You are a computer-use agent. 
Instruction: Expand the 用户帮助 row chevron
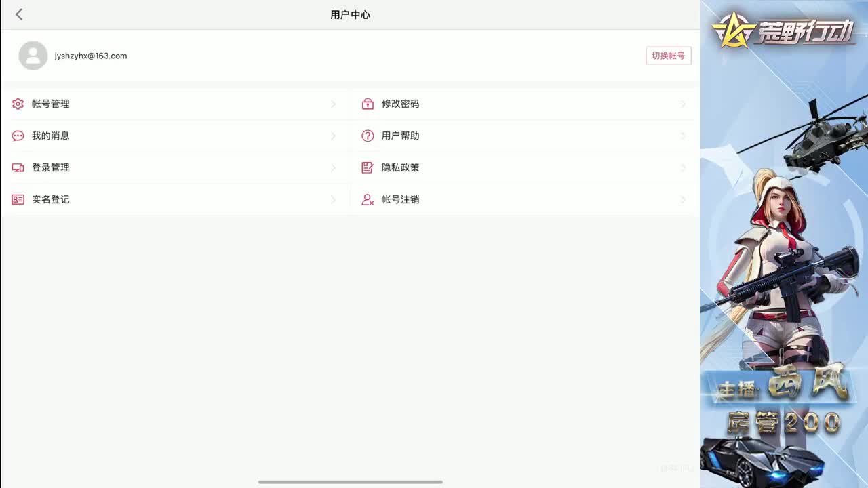[x=683, y=136]
